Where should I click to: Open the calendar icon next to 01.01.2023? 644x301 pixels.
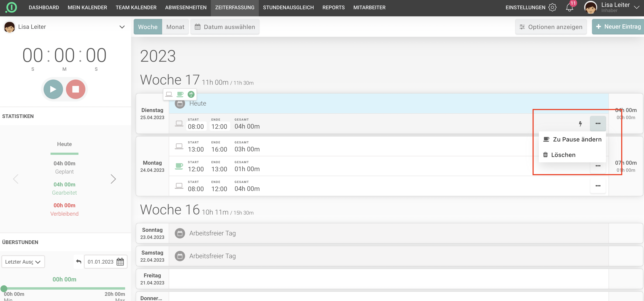pos(120,262)
